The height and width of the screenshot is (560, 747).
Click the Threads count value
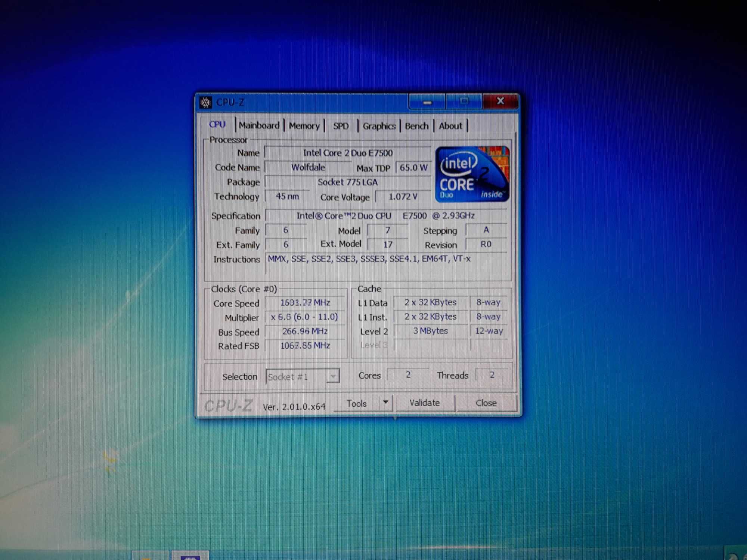[492, 375]
